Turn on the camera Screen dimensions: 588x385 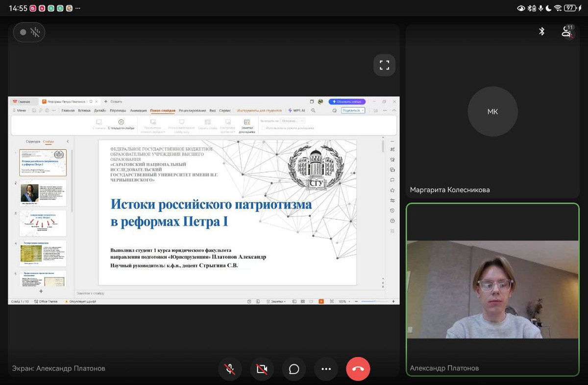coord(262,369)
